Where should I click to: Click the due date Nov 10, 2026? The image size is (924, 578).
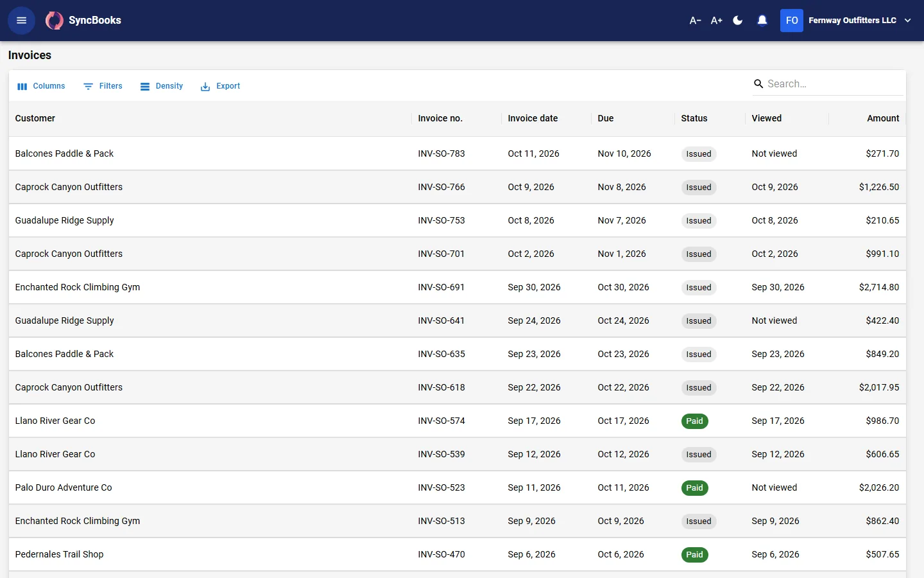pyautogui.click(x=624, y=153)
